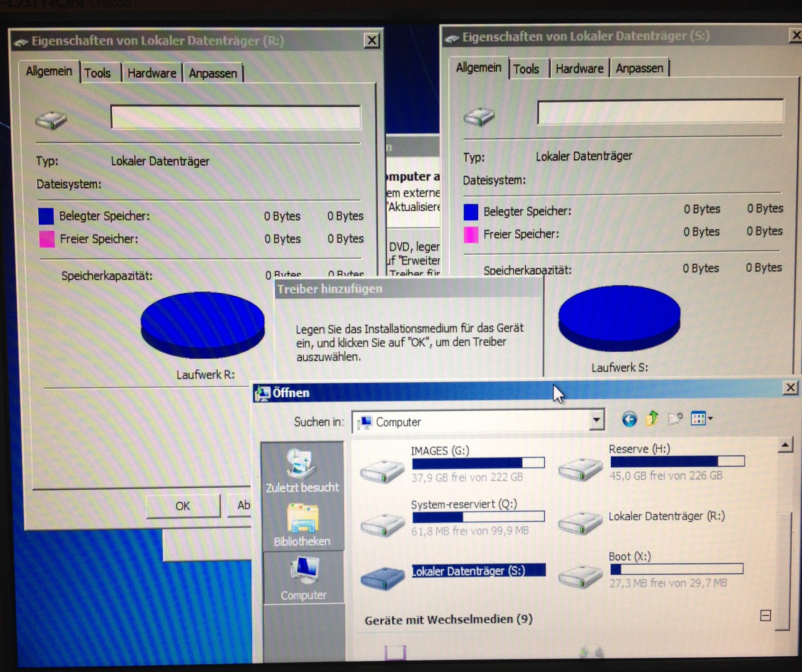Click '37,9 GB frei von 222 GB' text
802x672 pixels.
point(467,477)
